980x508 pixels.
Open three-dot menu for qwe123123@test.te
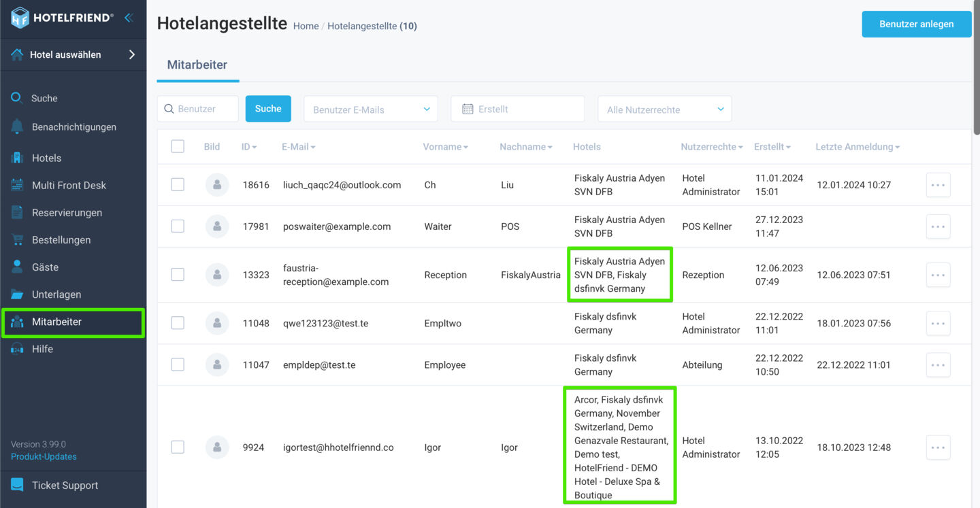pyautogui.click(x=938, y=323)
